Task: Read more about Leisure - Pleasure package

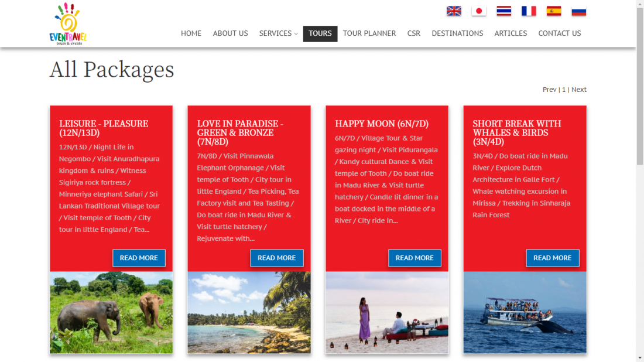Action: coord(139,258)
